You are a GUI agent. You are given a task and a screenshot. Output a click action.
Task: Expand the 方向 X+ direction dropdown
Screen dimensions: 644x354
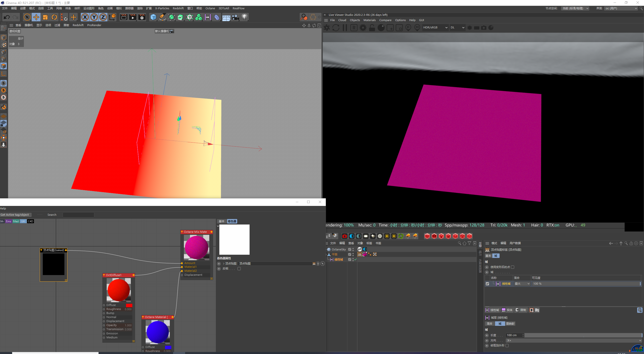point(574,340)
